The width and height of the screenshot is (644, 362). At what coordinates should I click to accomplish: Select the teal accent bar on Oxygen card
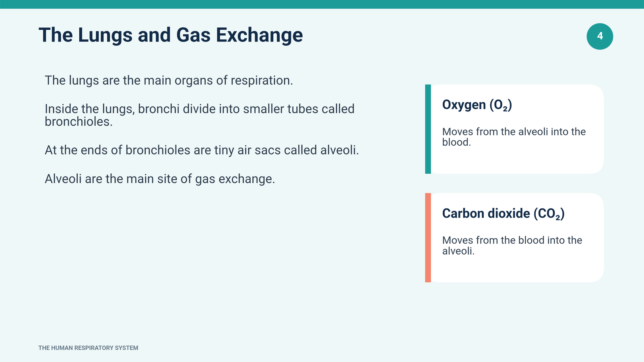428,129
